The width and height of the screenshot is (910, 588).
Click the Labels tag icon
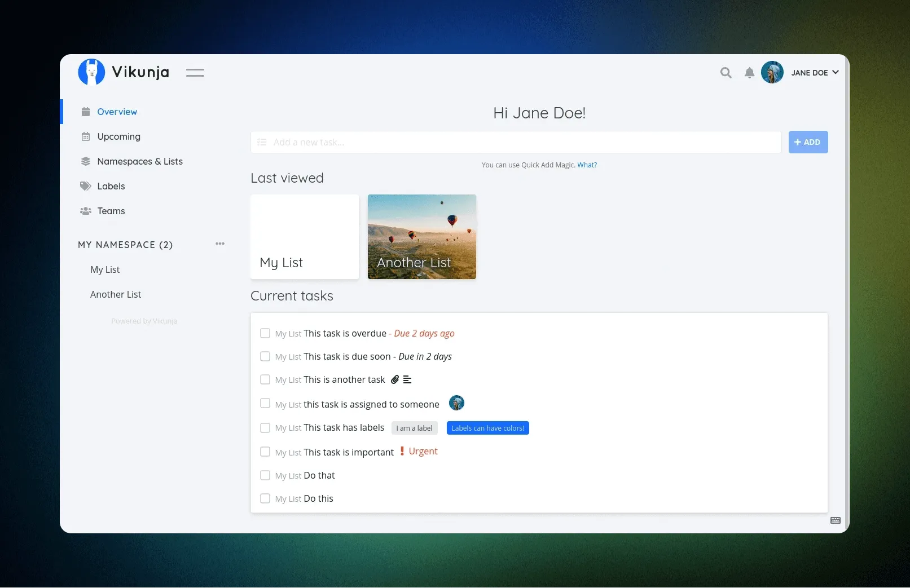pyautogui.click(x=86, y=186)
